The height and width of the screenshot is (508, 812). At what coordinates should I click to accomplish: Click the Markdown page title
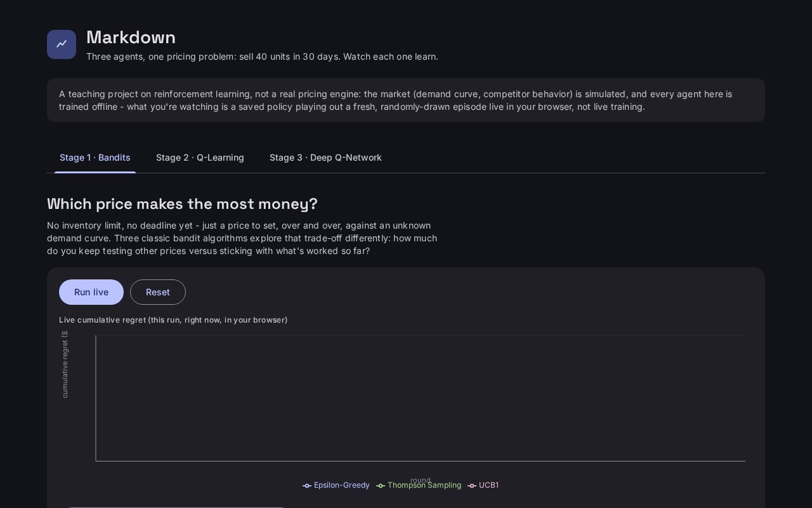point(131,37)
